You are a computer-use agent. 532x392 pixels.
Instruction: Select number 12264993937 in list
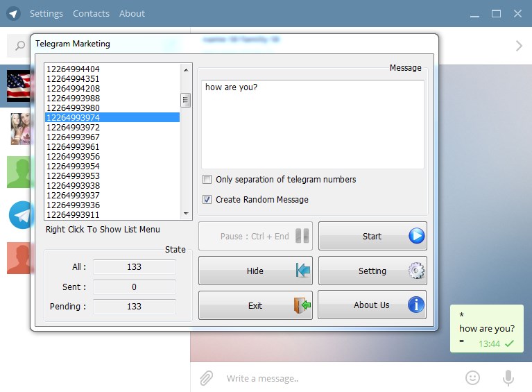coord(112,196)
